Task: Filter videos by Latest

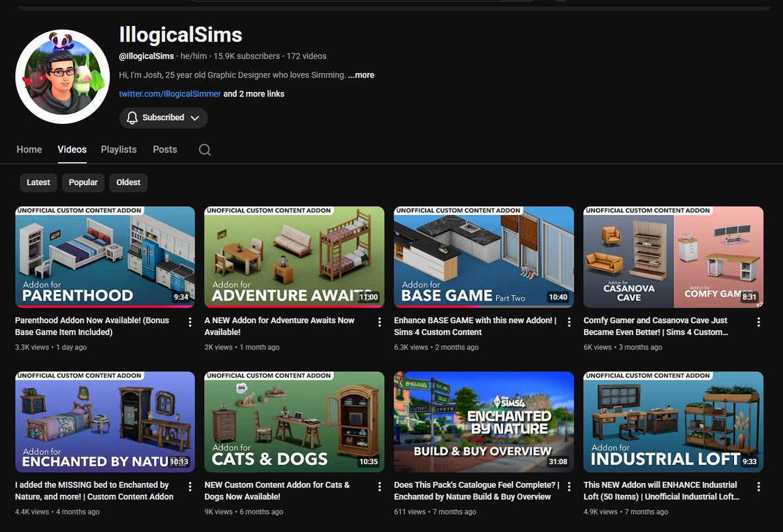Action: (x=38, y=183)
